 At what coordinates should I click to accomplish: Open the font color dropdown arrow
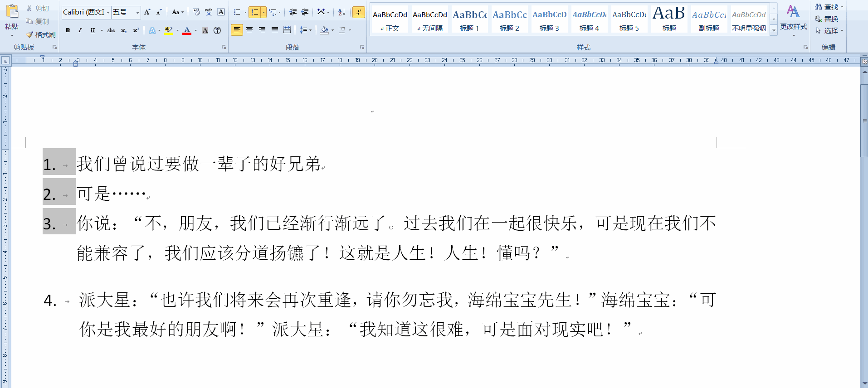click(x=195, y=31)
